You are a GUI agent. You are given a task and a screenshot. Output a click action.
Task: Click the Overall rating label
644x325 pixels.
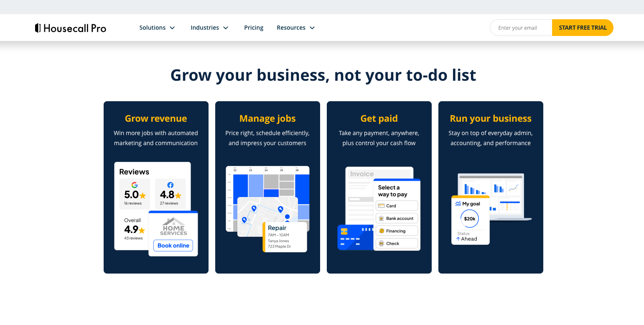pyautogui.click(x=132, y=220)
